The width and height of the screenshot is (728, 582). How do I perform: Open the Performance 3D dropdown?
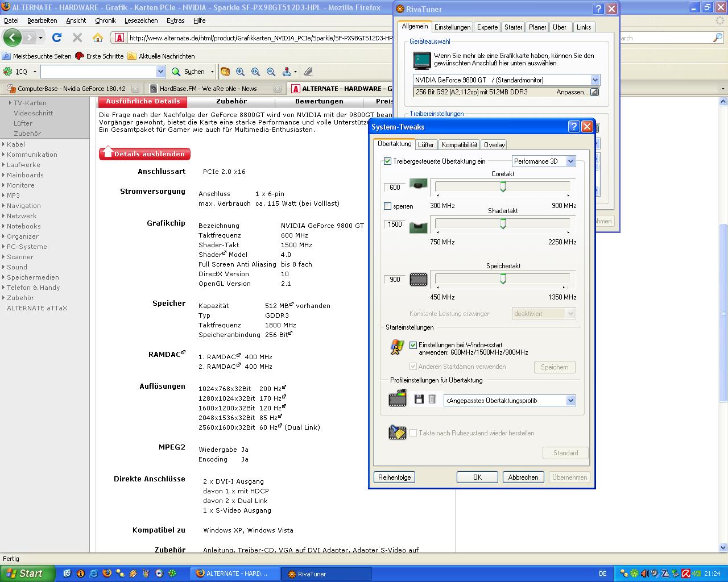(x=571, y=161)
